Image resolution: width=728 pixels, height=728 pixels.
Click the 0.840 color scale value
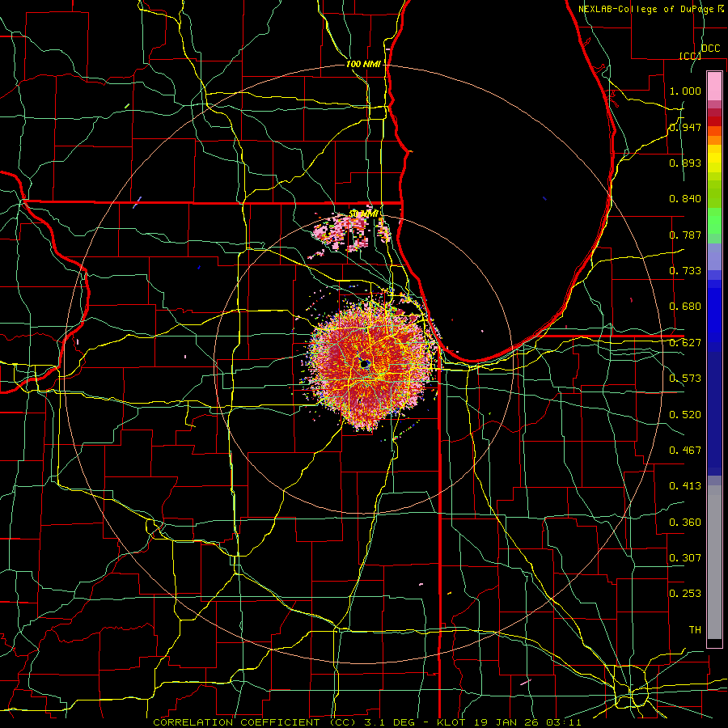(x=685, y=199)
